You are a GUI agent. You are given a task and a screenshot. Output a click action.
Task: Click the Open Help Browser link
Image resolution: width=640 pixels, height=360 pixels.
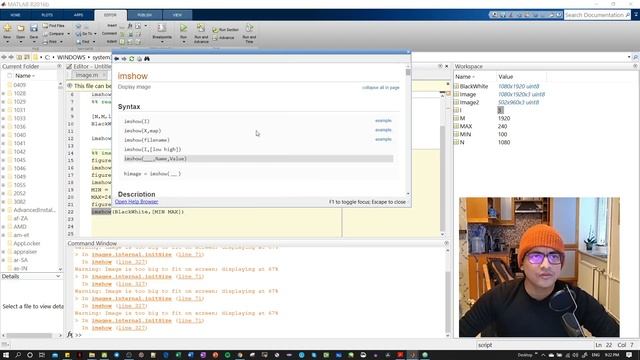pyautogui.click(x=136, y=202)
